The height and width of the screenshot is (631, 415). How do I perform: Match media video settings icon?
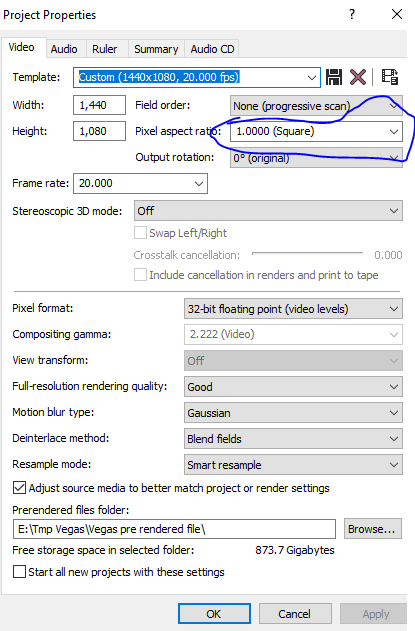(x=390, y=76)
